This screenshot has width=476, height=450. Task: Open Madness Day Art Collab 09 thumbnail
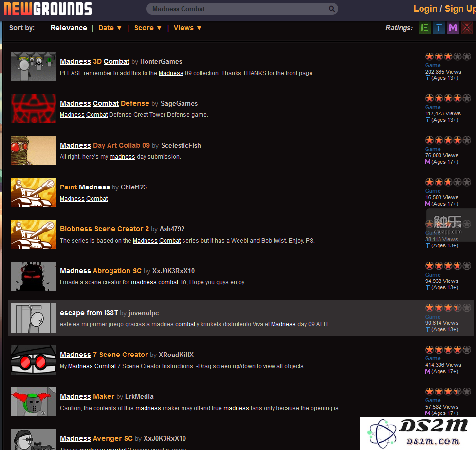pyautogui.click(x=34, y=150)
